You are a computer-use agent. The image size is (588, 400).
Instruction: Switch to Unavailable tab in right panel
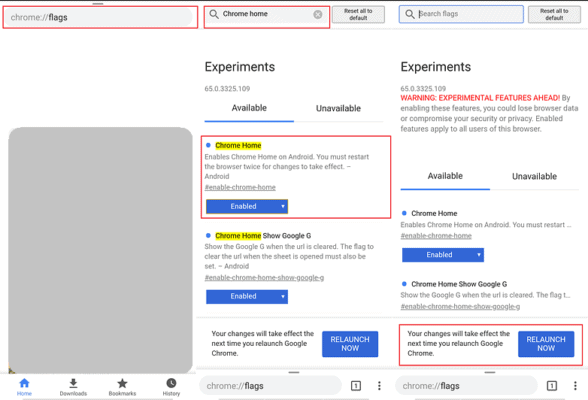point(534,176)
